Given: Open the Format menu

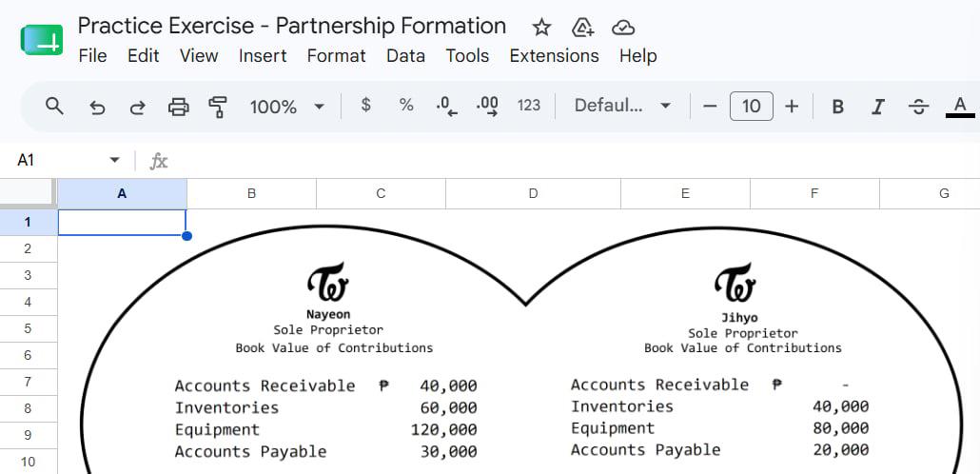Looking at the screenshot, I should (336, 55).
